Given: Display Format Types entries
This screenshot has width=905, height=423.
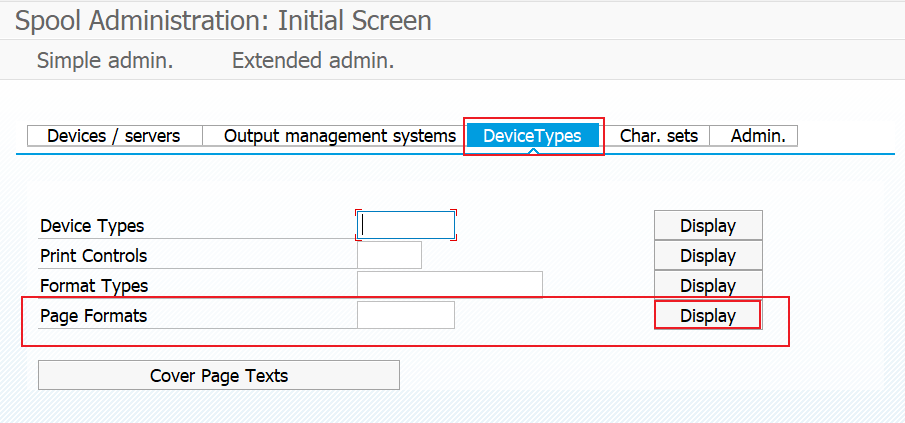Looking at the screenshot, I should [x=708, y=285].
